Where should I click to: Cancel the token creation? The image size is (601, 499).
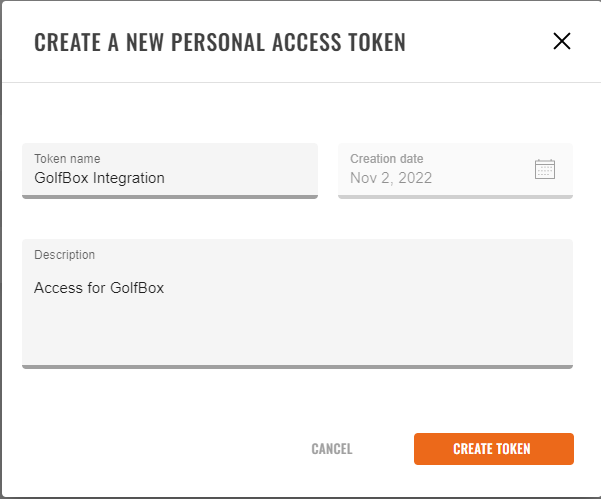pos(332,449)
